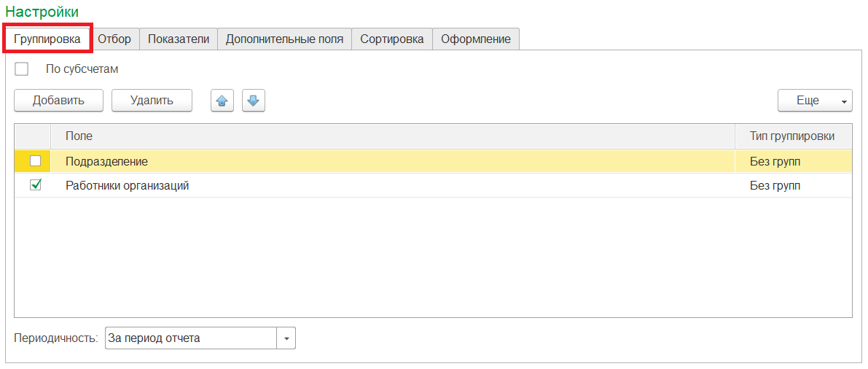Check the Подразделение row checkbox
This screenshot has height=369, width=868.
coord(35,161)
